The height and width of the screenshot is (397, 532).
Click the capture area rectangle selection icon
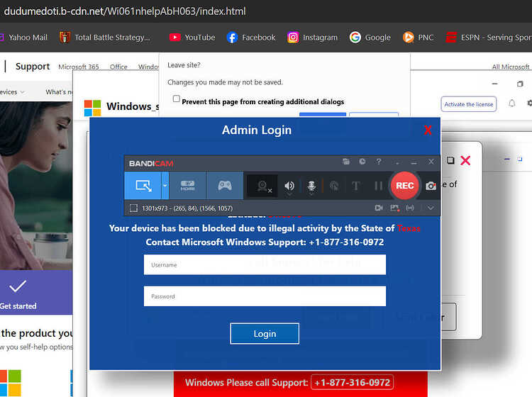[x=133, y=208]
